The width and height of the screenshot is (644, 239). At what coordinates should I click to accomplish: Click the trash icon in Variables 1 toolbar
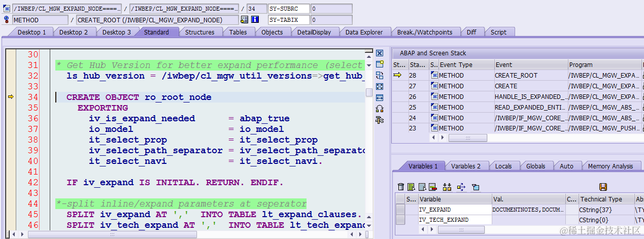pos(401,187)
